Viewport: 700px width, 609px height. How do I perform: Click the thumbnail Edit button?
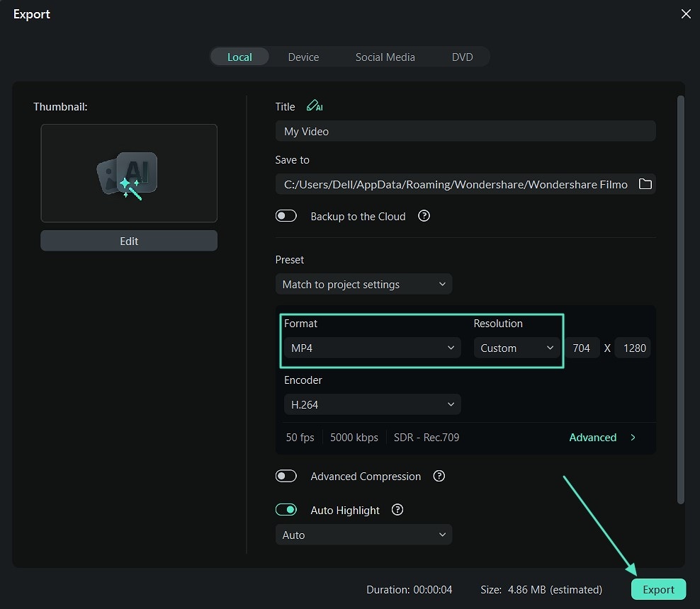129,241
